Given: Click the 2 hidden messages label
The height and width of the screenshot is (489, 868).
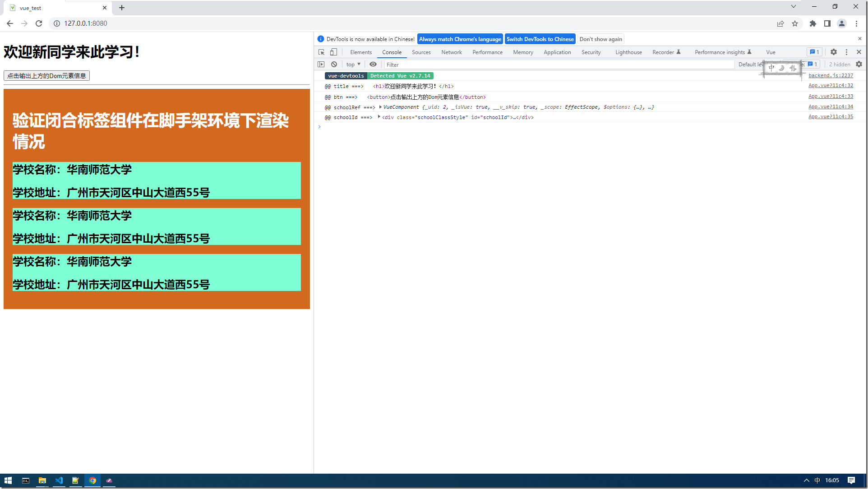Looking at the screenshot, I should (840, 65).
